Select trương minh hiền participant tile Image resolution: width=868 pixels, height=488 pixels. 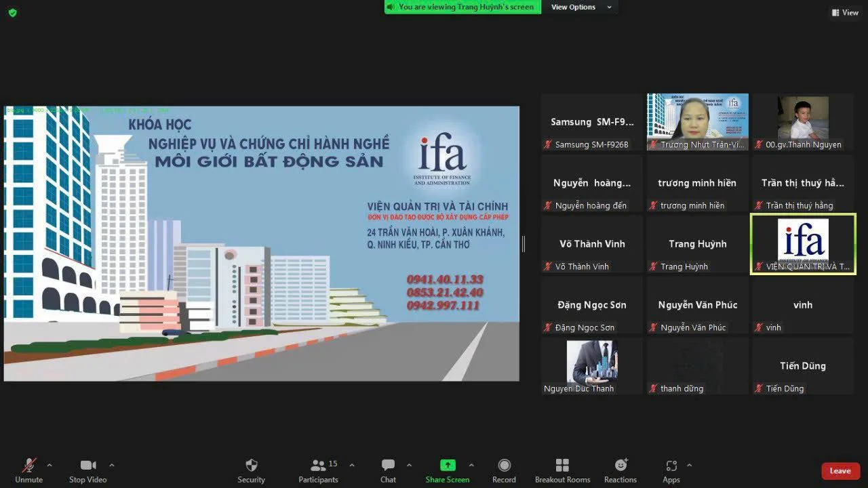[698, 183]
